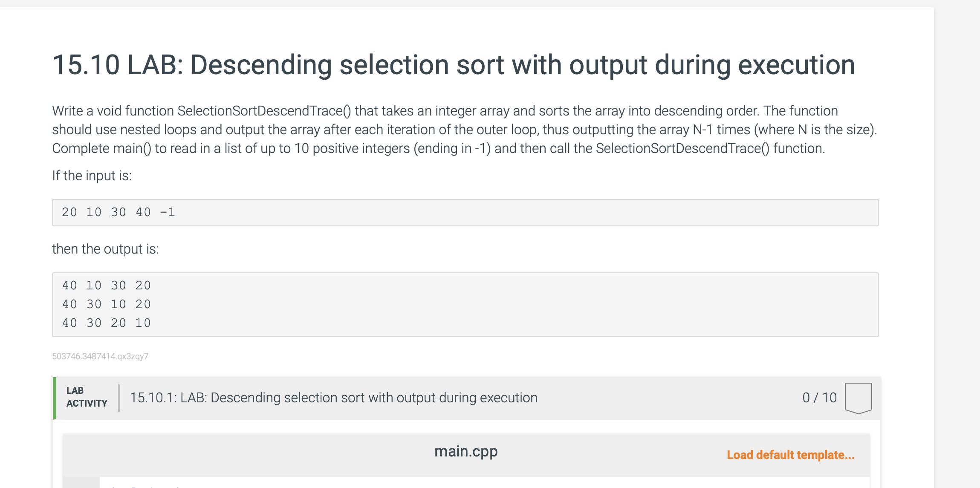Click inside the sample input box 20 10 30 40 -1
The width and height of the screenshot is (980, 488).
pos(465,213)
